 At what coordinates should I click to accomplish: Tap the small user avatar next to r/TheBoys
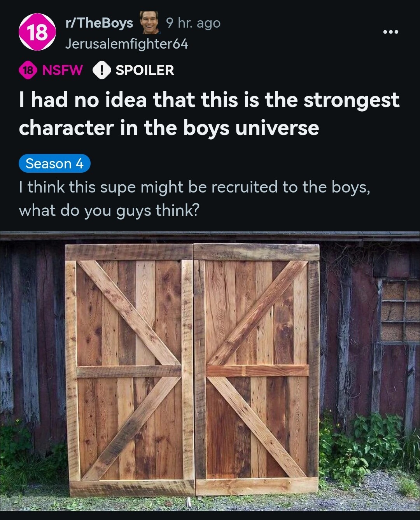point(149,23)
